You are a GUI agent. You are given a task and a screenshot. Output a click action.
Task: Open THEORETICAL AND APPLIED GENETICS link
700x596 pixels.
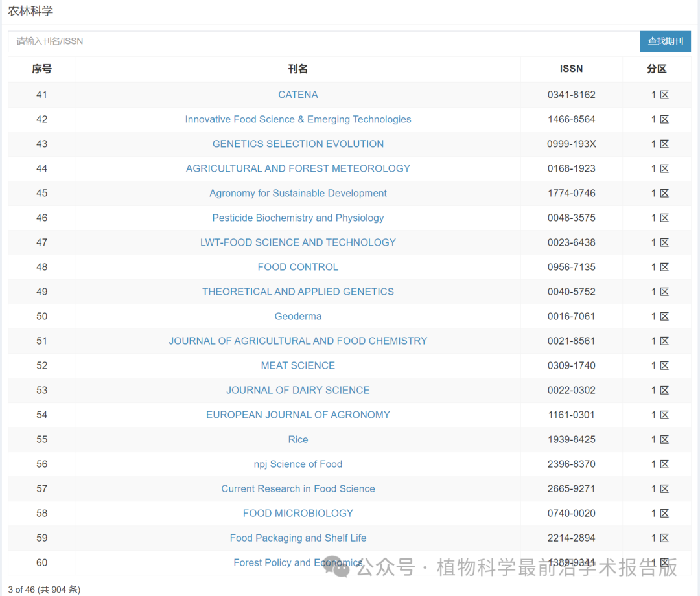298,292
